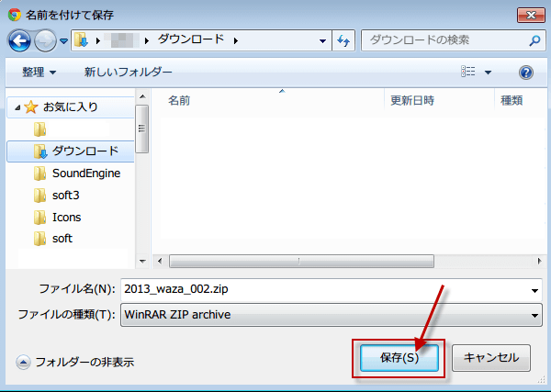Image resolution: width=551 pixels, height=392 pixels.
Task: Click the お気に入り star icon
Action: click(x=31, y=107)
